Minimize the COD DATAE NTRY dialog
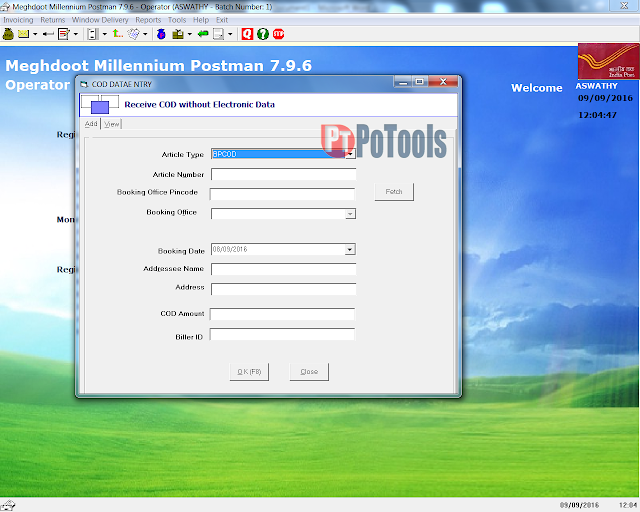The height and width of the screenshot is (512, 640). [x=403, y=82]
